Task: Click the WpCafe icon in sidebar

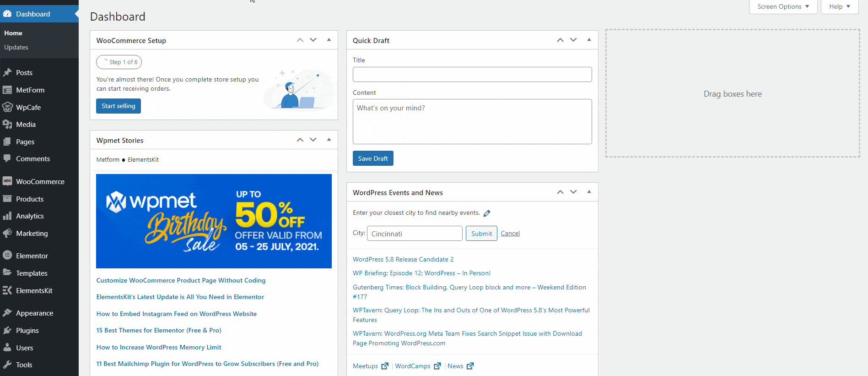Action: pos(7,107)
